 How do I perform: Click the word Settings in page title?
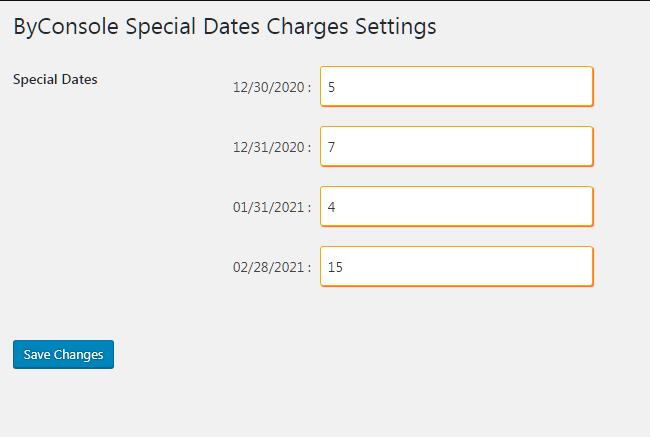[395, 27]
